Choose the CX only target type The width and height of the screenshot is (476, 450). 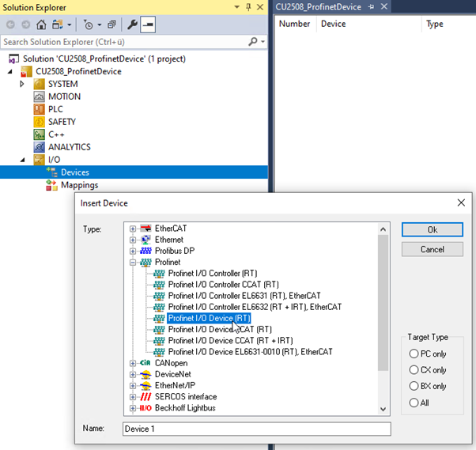point(414,370)
